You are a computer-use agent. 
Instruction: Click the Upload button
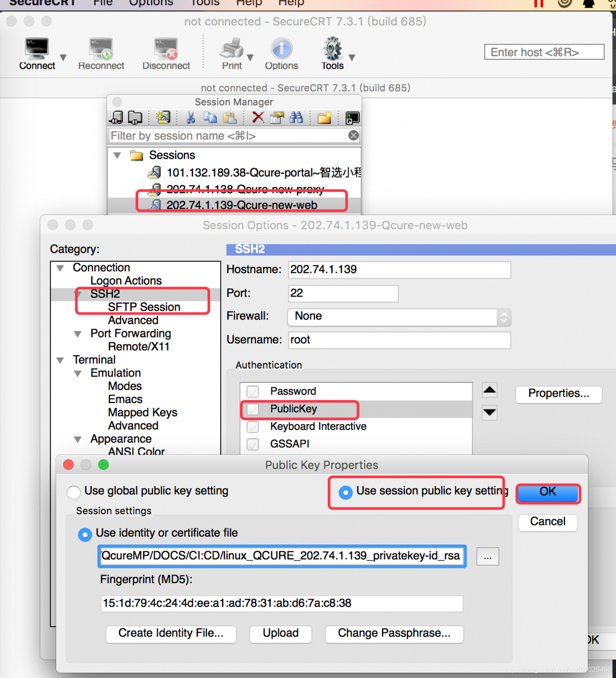click(281, 634)
